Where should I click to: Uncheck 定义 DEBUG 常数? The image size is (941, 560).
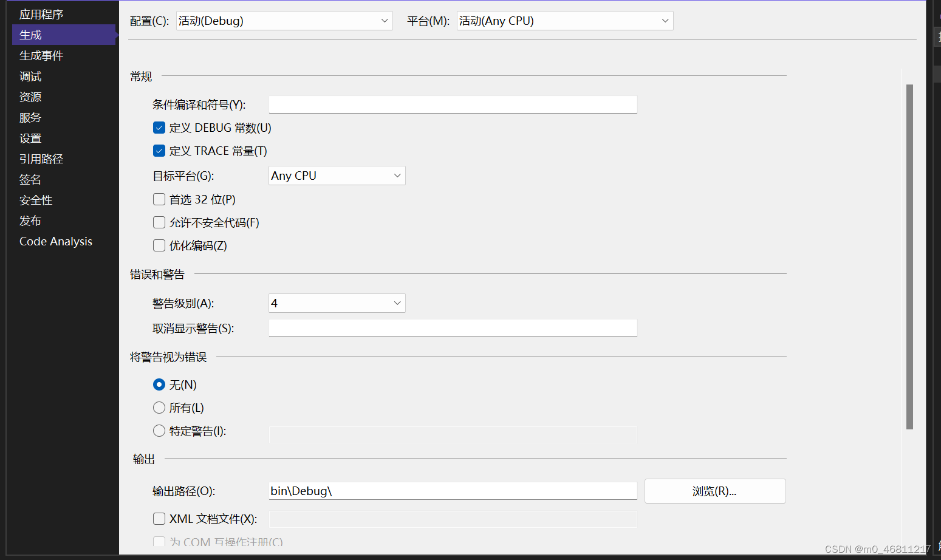pos(159,128)
